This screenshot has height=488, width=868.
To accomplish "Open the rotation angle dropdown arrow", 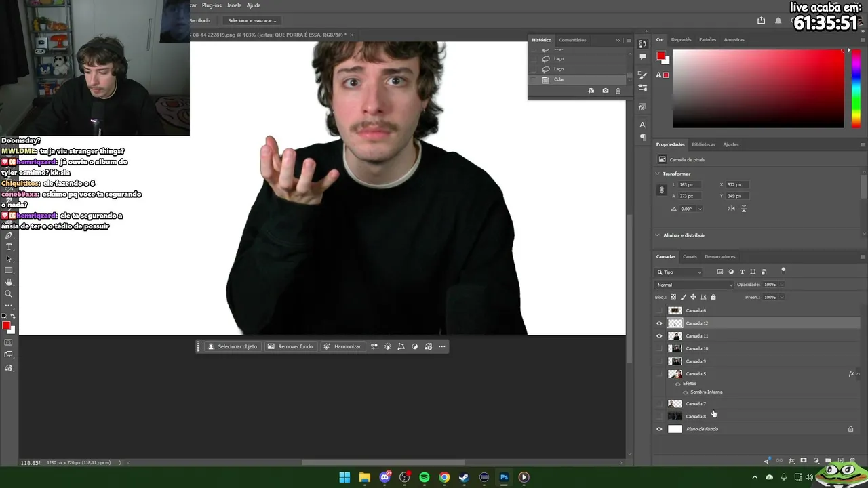I will [699, 209].
